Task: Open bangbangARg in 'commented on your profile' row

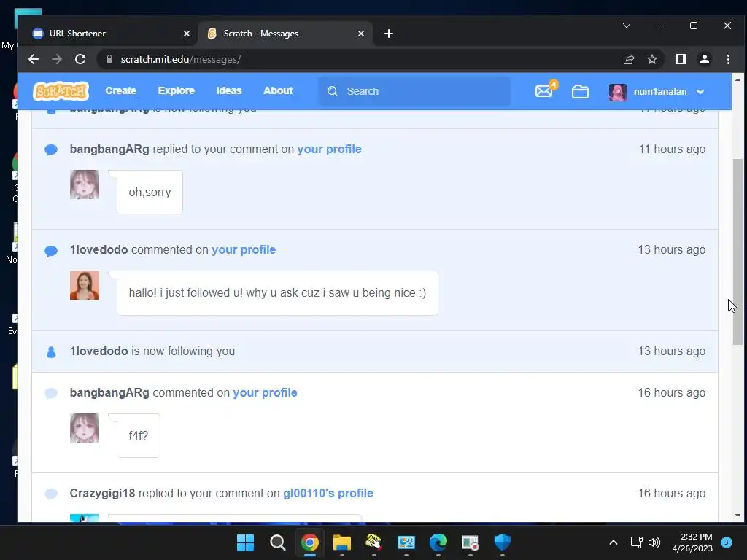Action: pyautogui.click(x=109, y=393)
